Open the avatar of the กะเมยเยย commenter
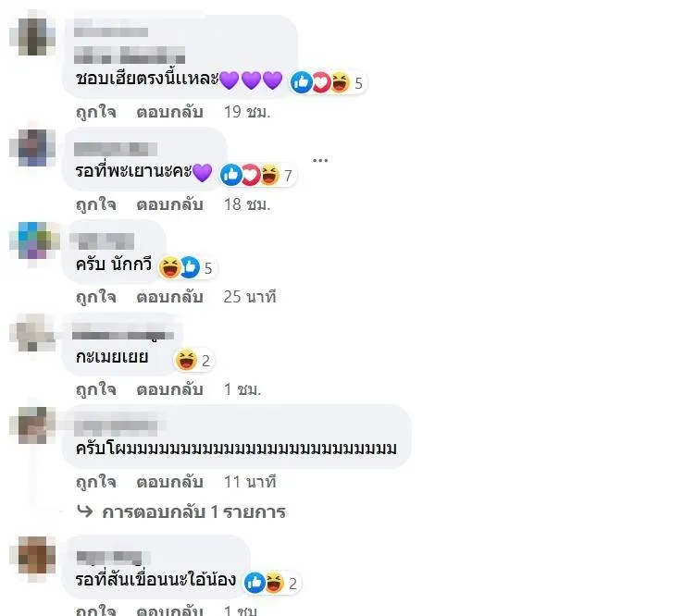 click(x=33, y=334)
